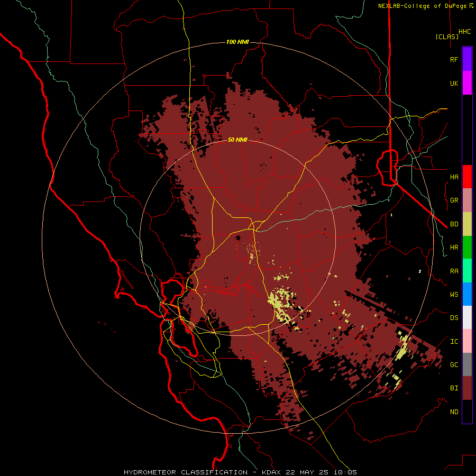Click the ND legend label
The width and height of the screenshot is (476, 476).
[x=454, y=412]
